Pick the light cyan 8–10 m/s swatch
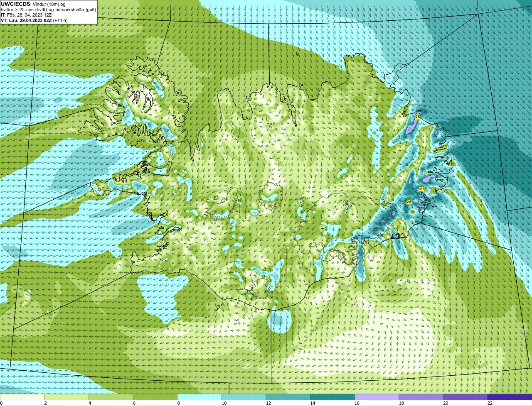532x406 pixels. coord(199,397)
